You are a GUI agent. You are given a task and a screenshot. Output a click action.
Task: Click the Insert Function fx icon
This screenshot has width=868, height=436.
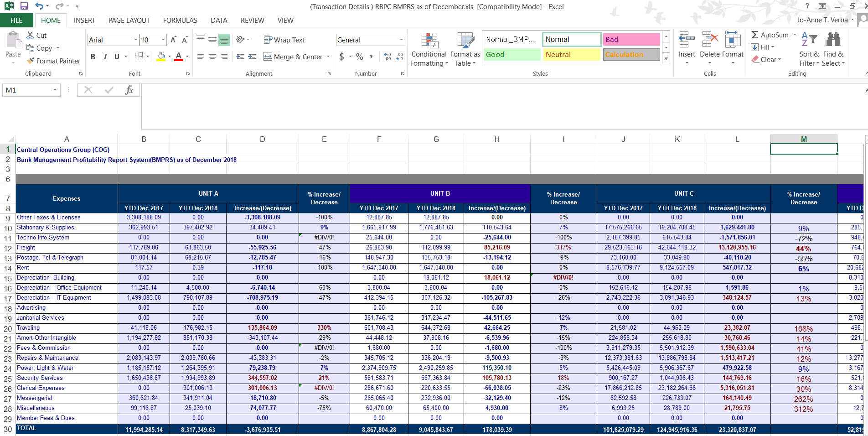(129, 90)
